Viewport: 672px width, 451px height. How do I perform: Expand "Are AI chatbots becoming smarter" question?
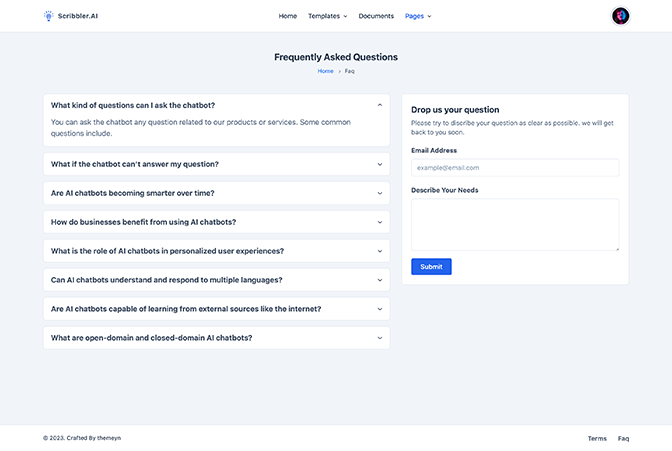(216, 193)
